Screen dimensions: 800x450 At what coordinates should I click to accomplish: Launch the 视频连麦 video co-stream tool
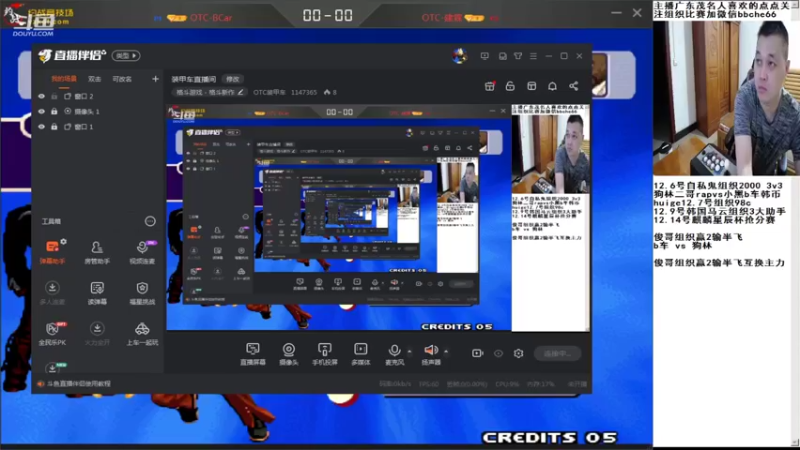click(x=142, y=252)
